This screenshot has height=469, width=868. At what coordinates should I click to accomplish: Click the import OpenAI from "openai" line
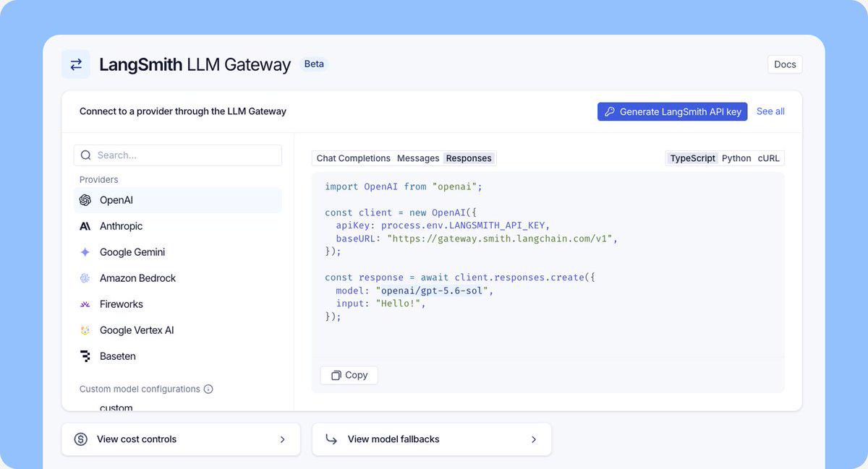click(x=404, y=186)
